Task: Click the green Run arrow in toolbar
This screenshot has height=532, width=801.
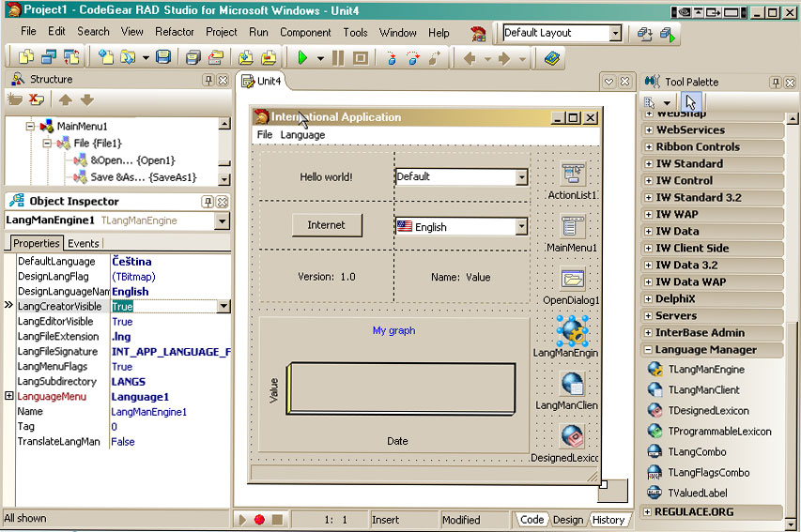Action: click(302, 58)
